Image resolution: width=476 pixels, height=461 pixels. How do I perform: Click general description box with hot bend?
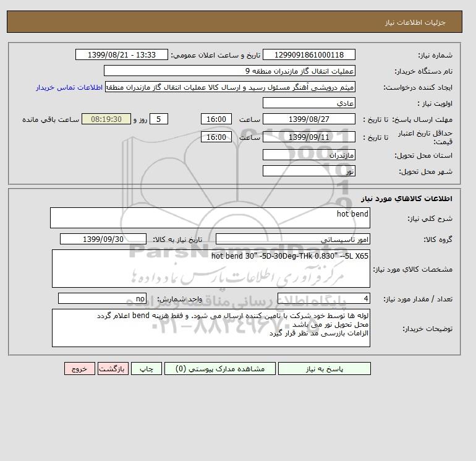coord(210,218)
